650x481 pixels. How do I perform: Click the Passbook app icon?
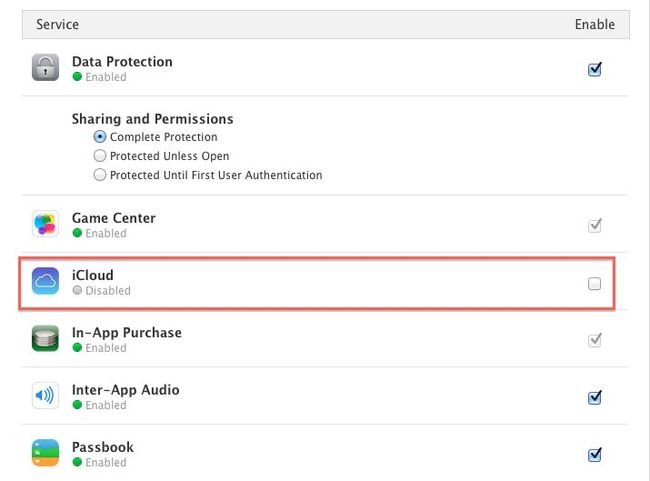point(45,453)
